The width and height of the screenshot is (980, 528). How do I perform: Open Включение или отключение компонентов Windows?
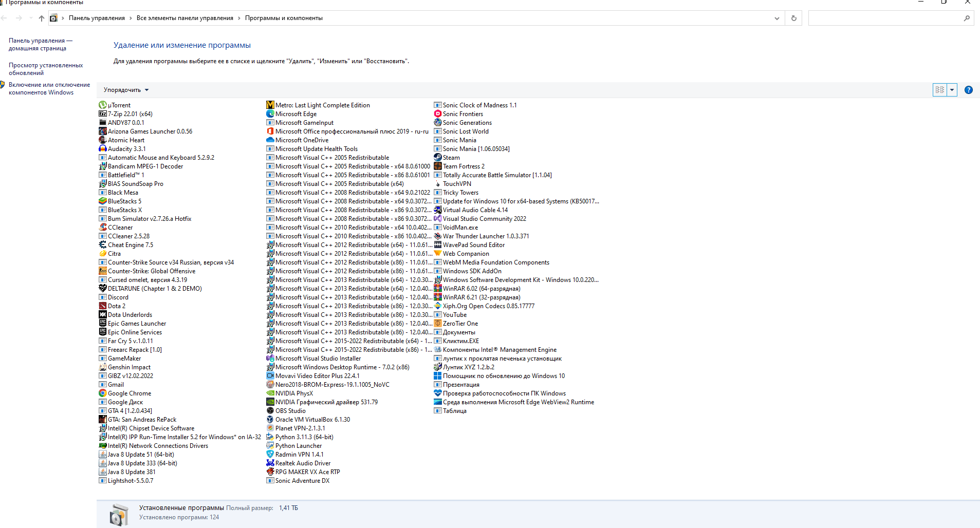[x=49, y=88]
